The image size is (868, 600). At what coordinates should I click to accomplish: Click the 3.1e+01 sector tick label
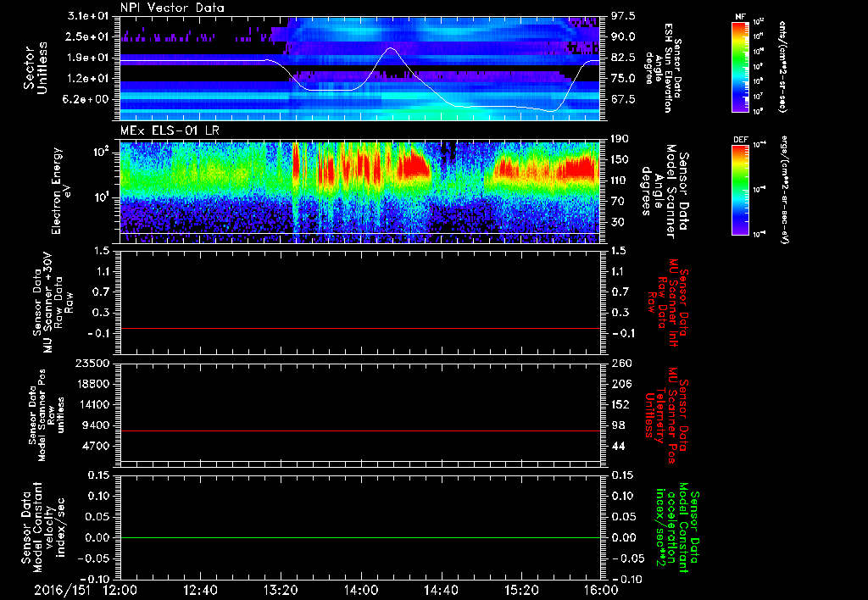[x=88, y=16]
